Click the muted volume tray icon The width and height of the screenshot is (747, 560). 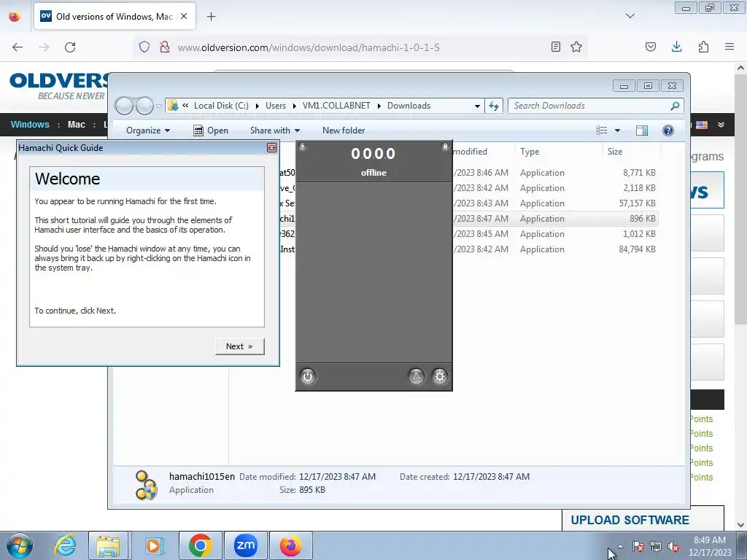tap(673, 547)
